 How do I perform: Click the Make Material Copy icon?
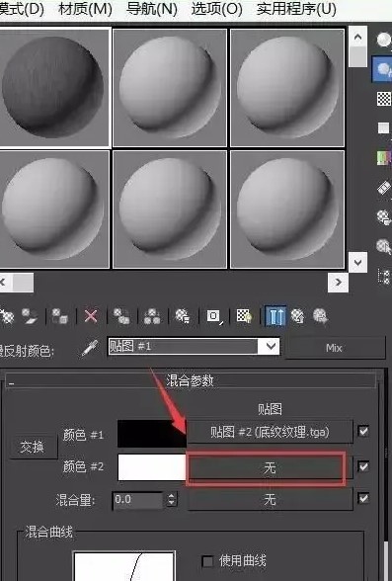[121, 316]
